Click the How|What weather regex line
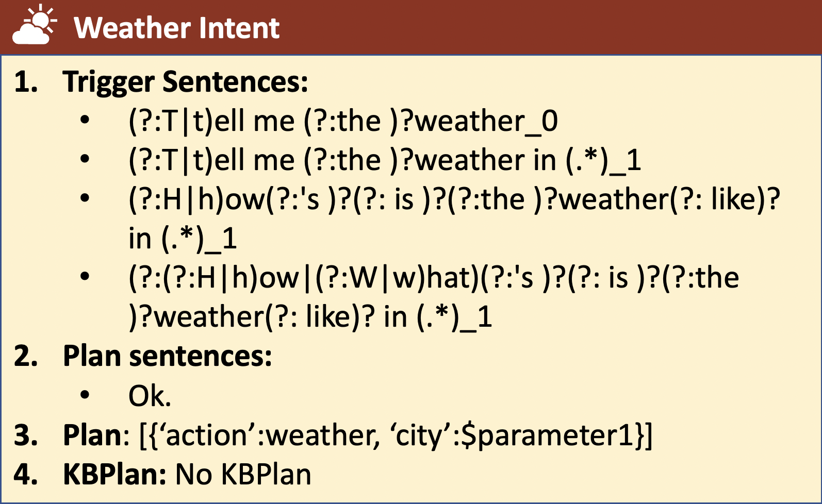 (434, 278)
